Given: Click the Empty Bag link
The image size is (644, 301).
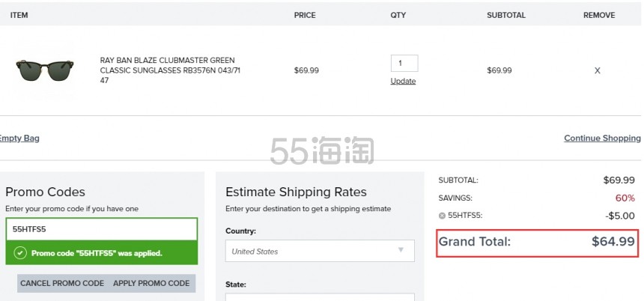Looking at the screenshot, I should 19,138.
